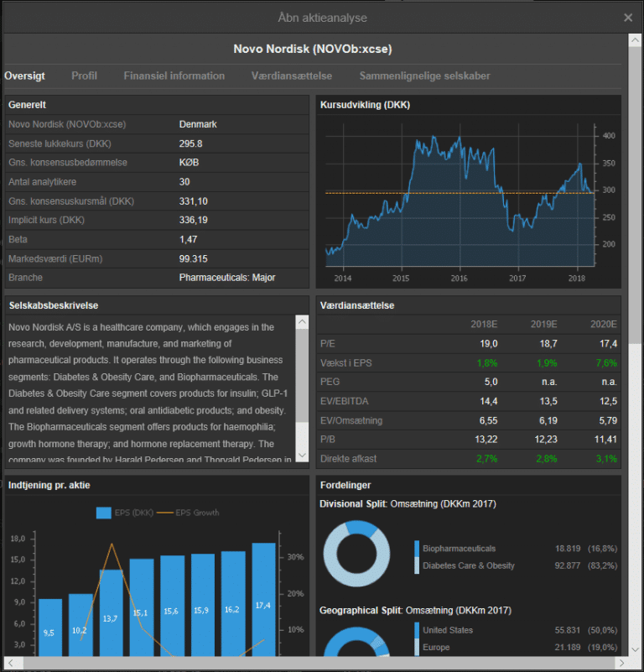644x672 pixels.
Task: Click the EPS Growth legend line
Action: [x=165, y=513]
